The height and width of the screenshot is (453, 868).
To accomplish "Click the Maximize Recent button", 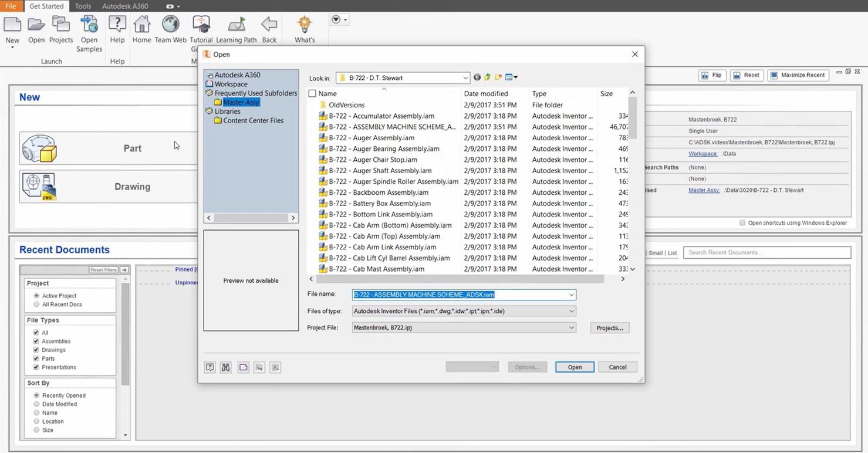I will (798, 76).
